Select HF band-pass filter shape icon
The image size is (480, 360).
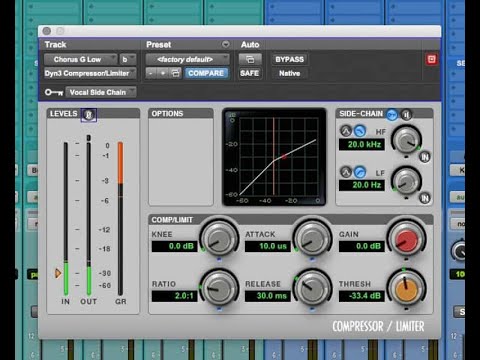click(346, 131)
